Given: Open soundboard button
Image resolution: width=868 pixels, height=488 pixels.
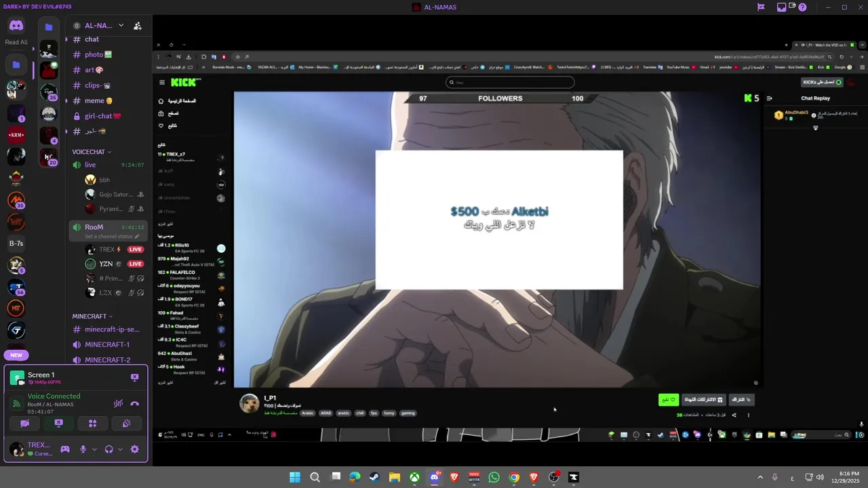Looking at the screenshot, I should point(126,423).
